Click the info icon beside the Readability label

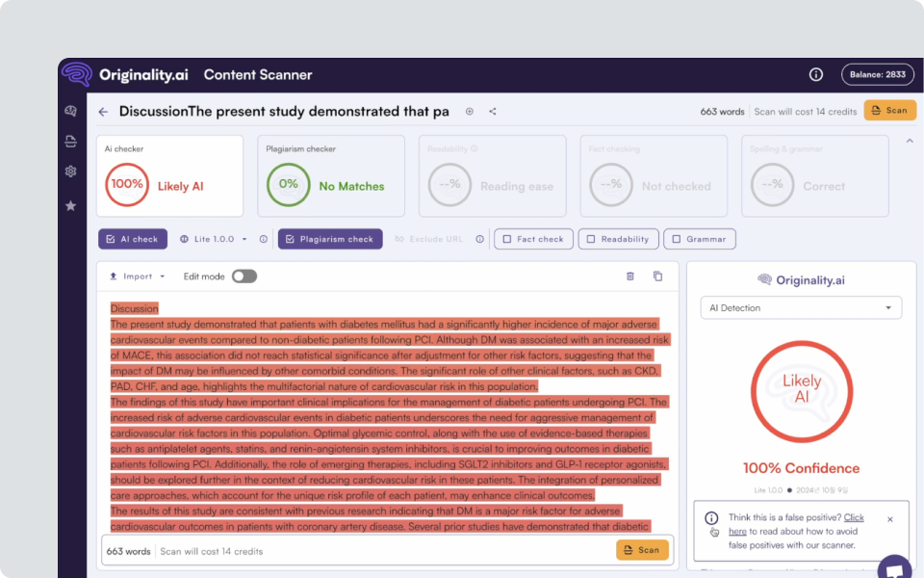pos(475,148)
